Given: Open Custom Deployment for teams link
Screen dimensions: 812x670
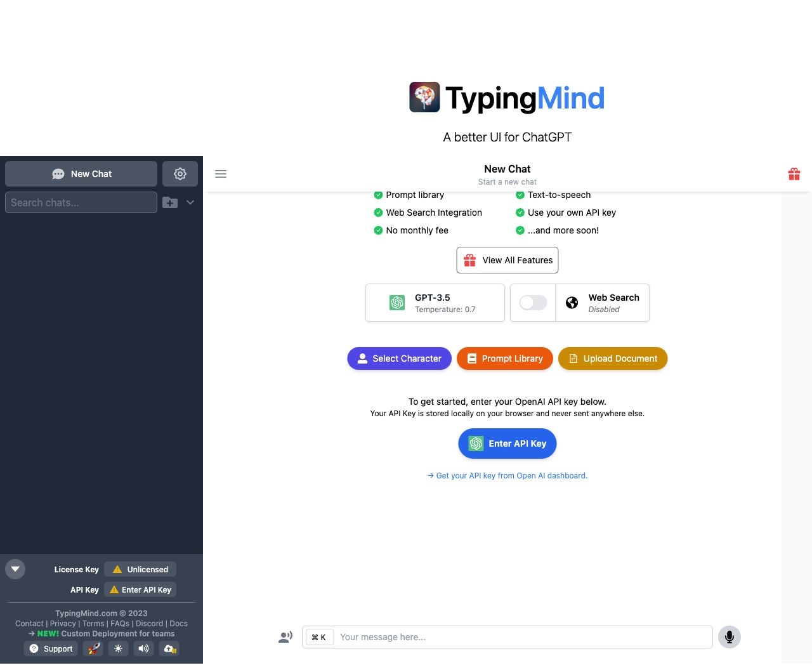Looking at the screenshot, I should [x=101, y=634].
